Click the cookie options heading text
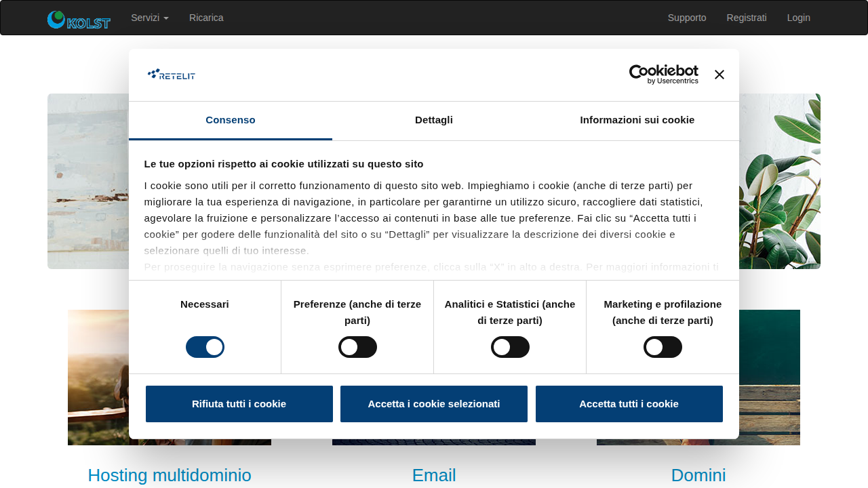This screenshot has width=868, height=488. point(283,164)
